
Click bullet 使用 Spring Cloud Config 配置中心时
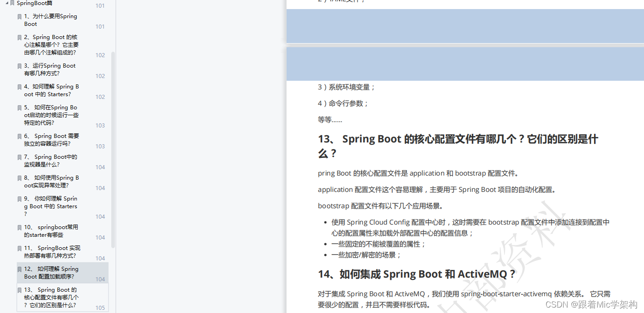coord(470,228)
